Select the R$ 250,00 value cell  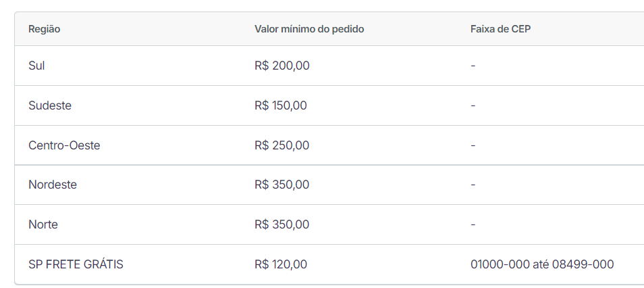(281, 145)
